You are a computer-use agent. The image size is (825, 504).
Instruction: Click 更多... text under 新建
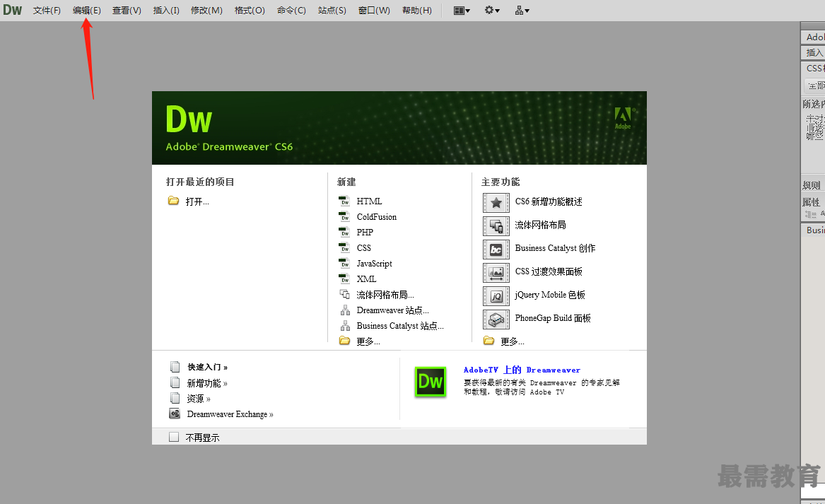pos(368,341)
